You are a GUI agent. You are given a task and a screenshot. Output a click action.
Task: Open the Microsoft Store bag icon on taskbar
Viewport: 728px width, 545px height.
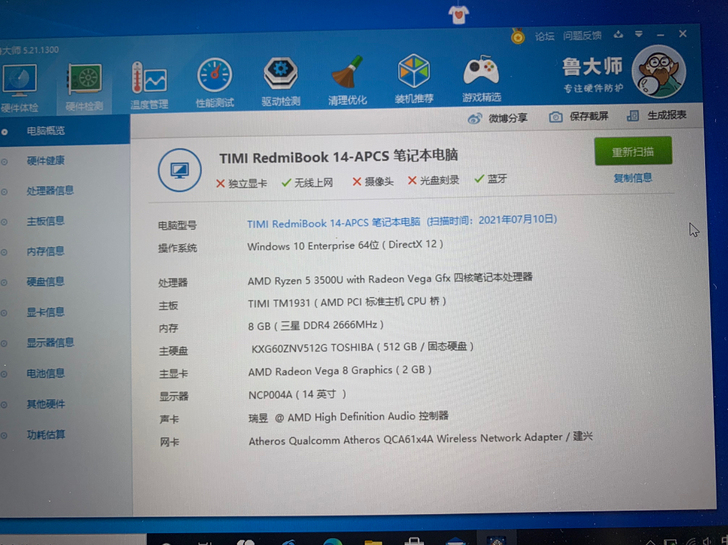pos(414,541)
